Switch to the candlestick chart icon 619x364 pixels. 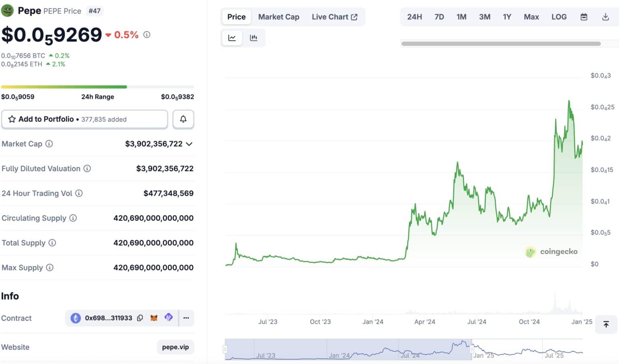point(254,37)
